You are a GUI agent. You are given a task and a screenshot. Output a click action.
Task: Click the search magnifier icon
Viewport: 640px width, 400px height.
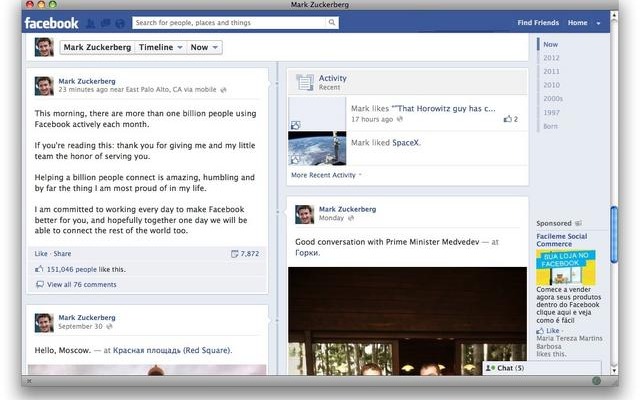click(332, 22)
